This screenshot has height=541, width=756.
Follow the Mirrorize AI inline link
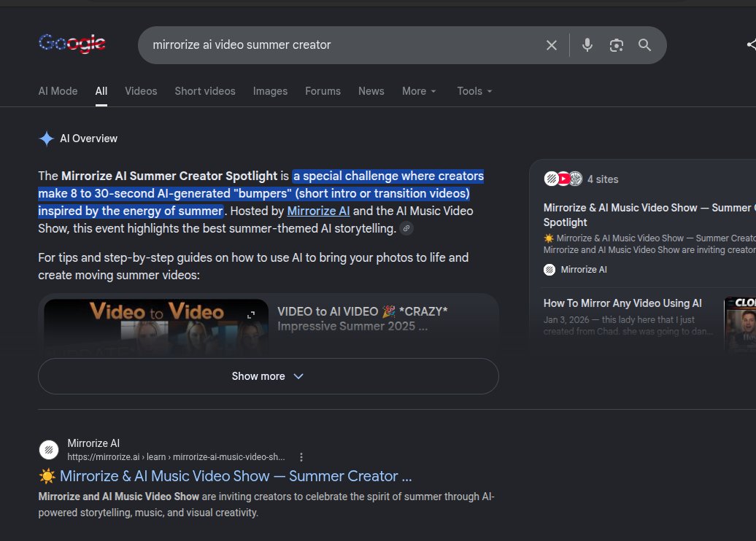pyautogui.click(x=318, y=211)
